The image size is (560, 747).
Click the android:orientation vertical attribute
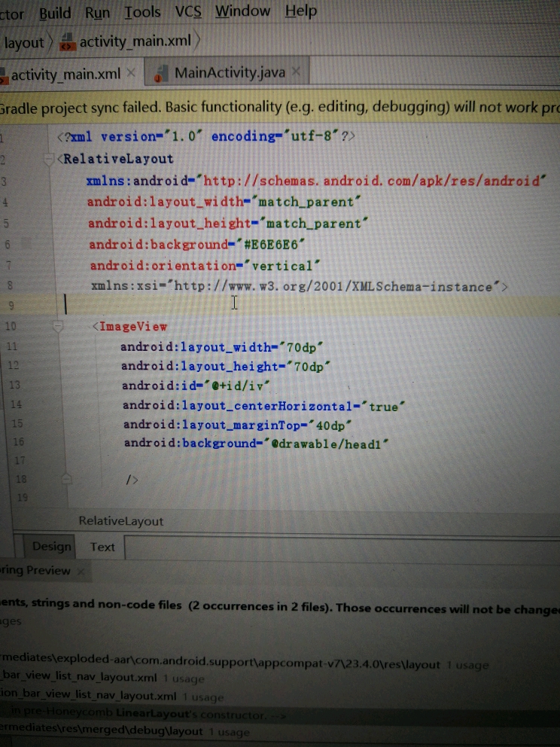click(x=205, y=265)
